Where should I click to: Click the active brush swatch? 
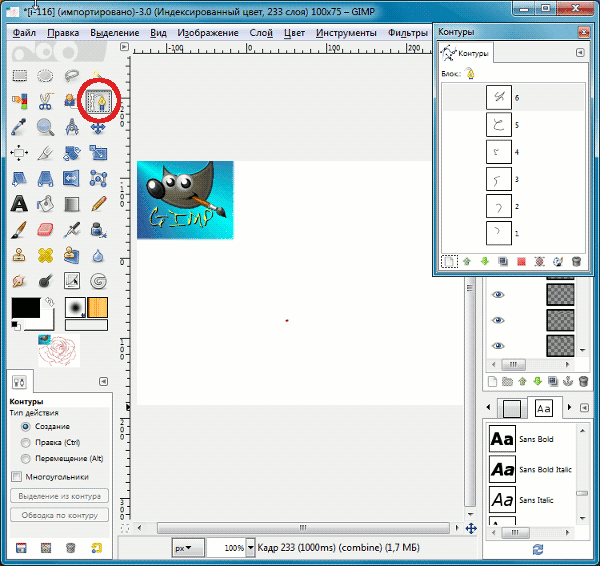75,307
